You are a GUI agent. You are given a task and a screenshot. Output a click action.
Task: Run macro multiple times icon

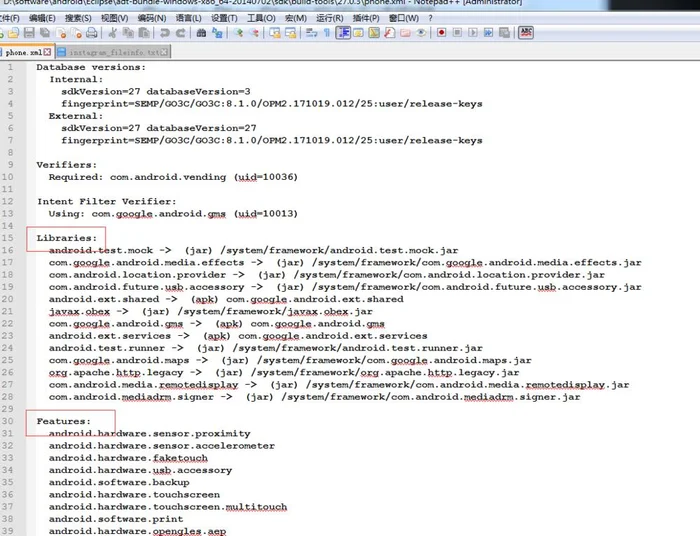[x=488, y=33]
